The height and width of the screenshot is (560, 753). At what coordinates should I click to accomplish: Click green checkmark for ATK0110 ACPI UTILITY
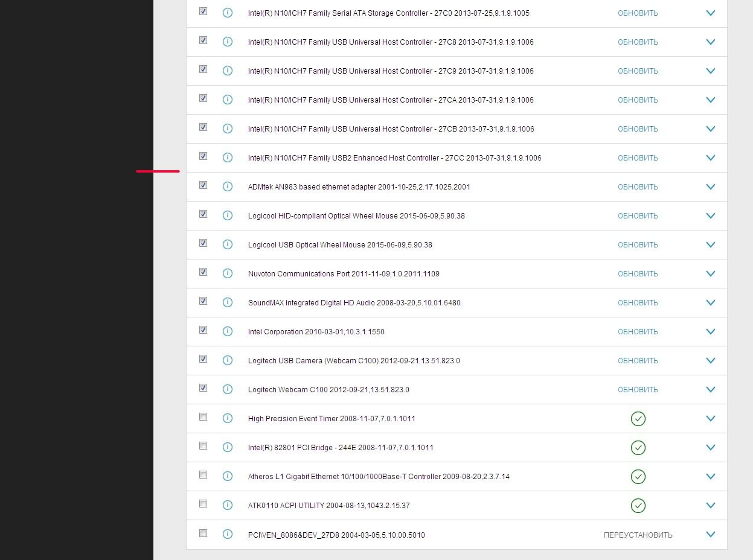(638, 505)
